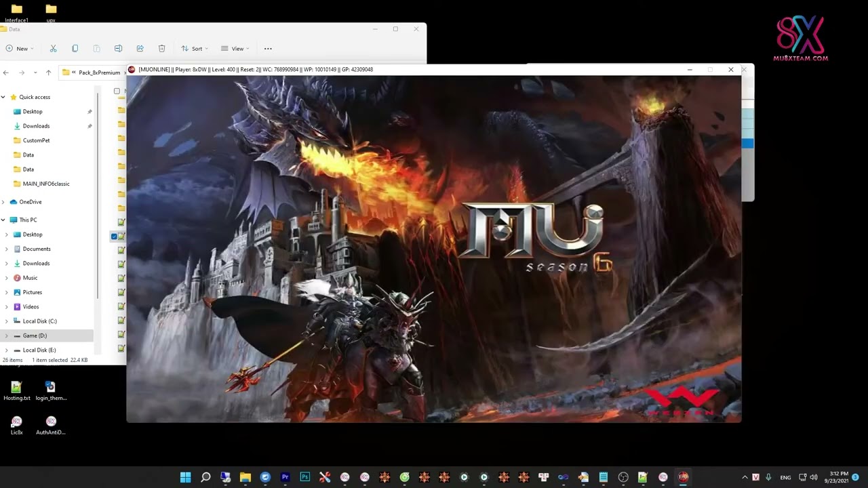
Task: Open the New dropdown in Explorer
Action: [20, 49]
